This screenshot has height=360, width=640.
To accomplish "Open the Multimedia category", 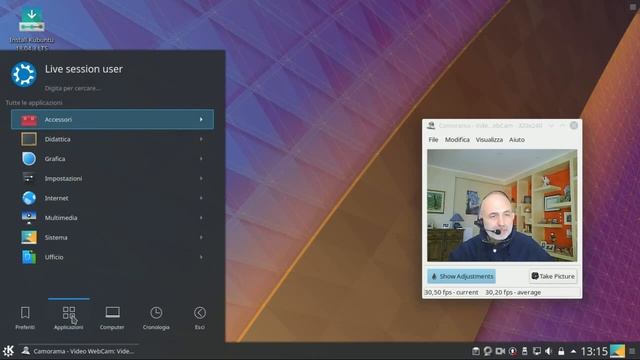I will tap(112, 218).
